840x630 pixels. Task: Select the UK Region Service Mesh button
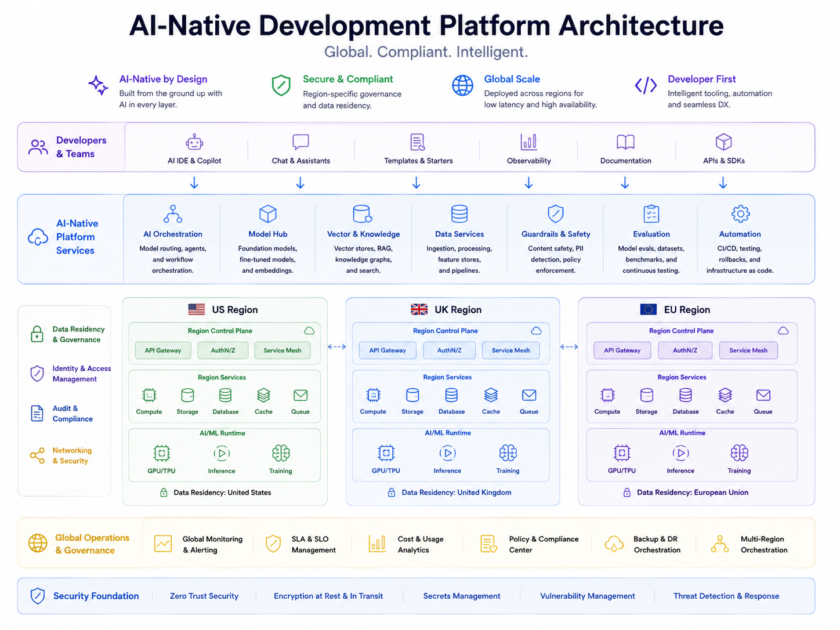[x=510, y=350]
